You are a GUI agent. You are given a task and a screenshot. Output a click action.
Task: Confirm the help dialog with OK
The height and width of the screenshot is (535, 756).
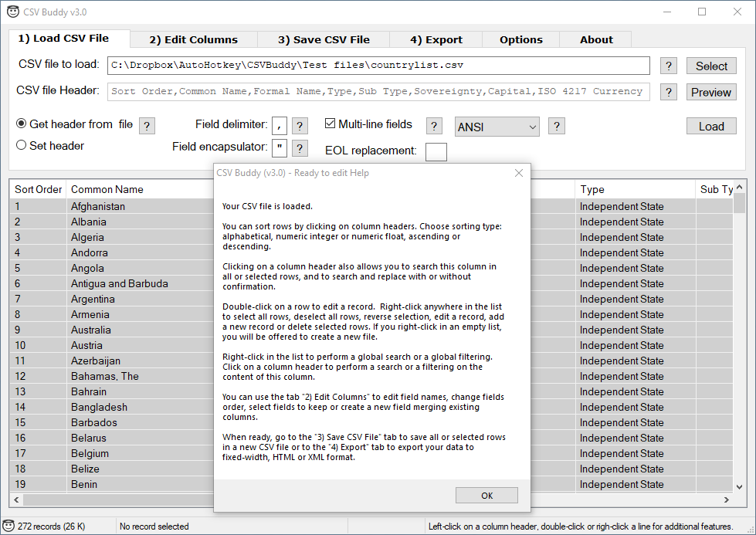(x=486, y=496)
